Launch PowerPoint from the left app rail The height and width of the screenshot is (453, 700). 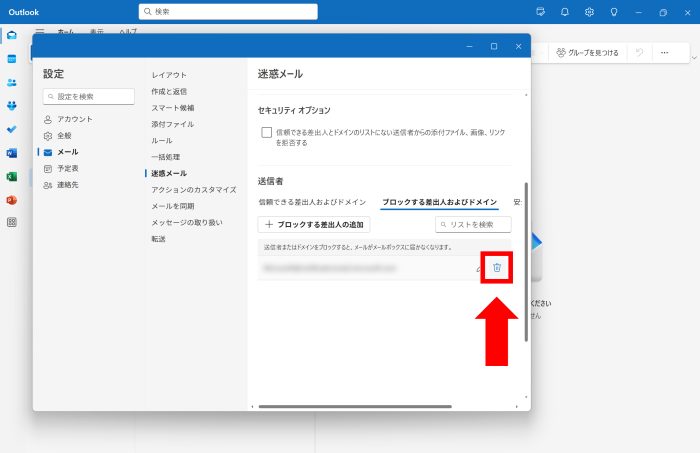point(12,200)
